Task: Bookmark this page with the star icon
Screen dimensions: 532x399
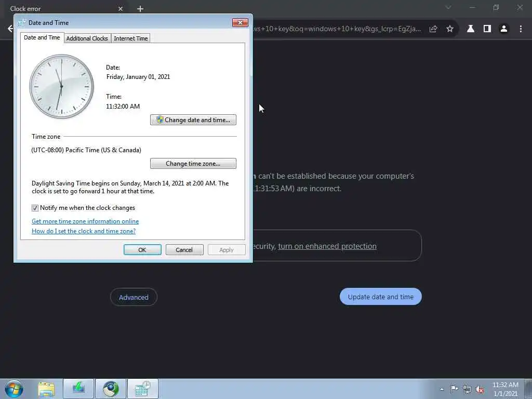Action: [450, 29]
